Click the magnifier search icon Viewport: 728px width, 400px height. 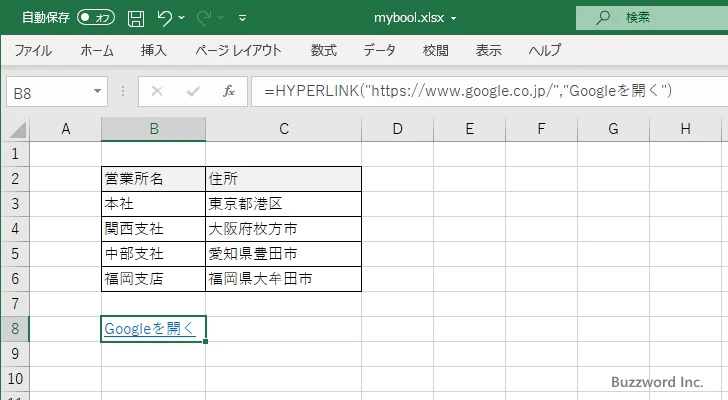(603, 18)
